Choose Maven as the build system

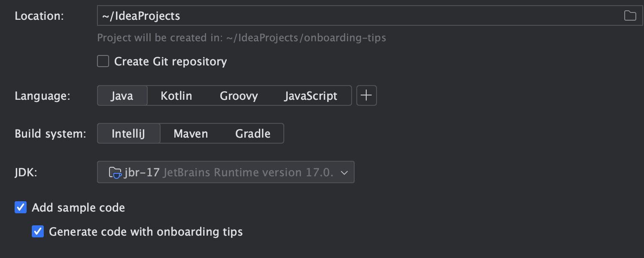click(x=191, y=133)
